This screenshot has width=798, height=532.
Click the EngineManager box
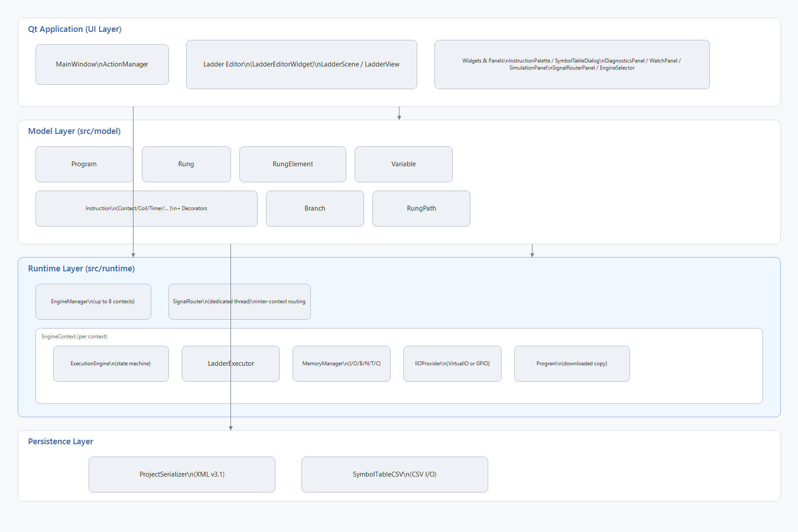93,301
